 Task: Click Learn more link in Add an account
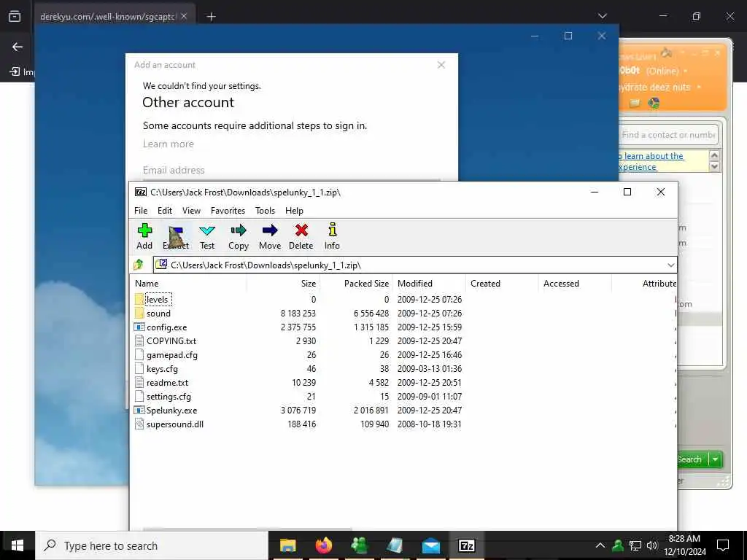tap(169, 144)
